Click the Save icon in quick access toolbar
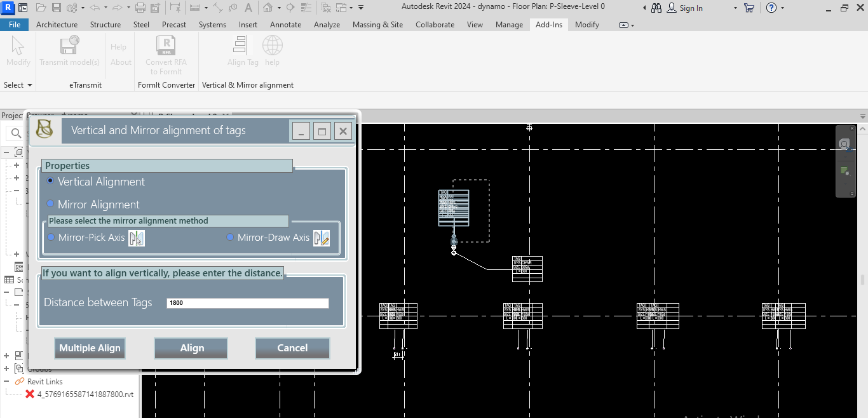Image resolution: width=868 pixels, height=418 pixels. point(56,8)
